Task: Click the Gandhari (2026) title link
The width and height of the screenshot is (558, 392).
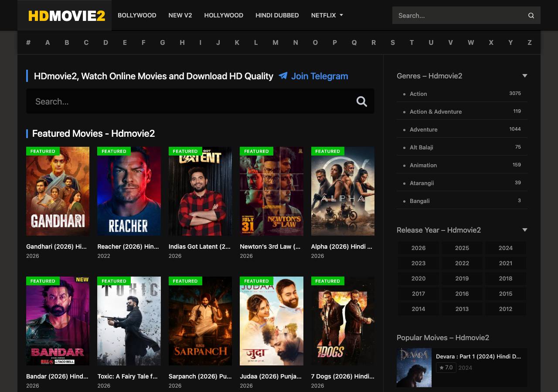Action: coord(57,247)
